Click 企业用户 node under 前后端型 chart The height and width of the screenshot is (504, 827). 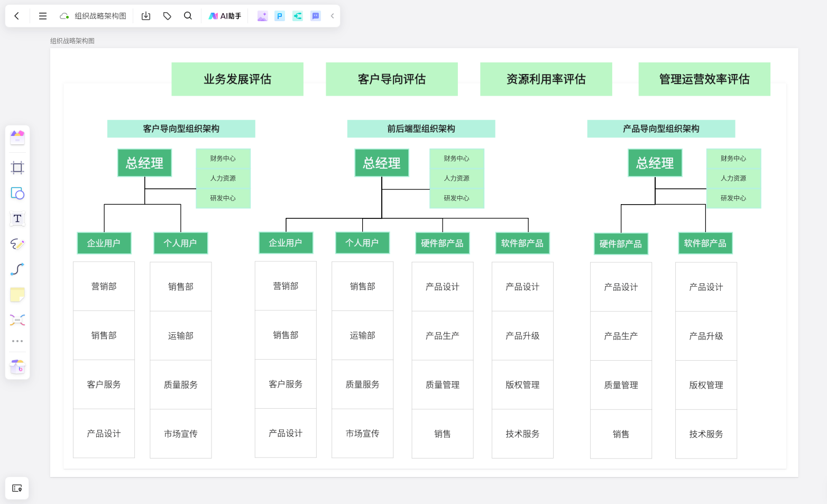[286, 243]
